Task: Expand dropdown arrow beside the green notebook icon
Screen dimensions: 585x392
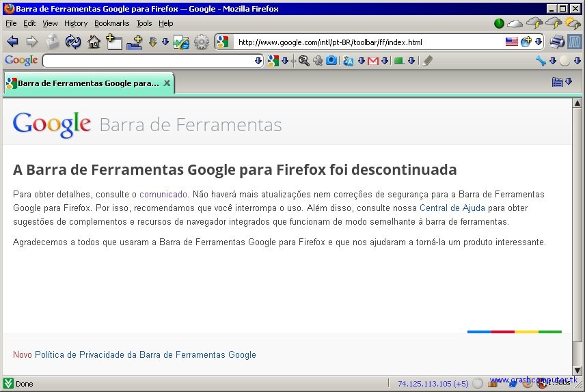Action: [411, 61]
